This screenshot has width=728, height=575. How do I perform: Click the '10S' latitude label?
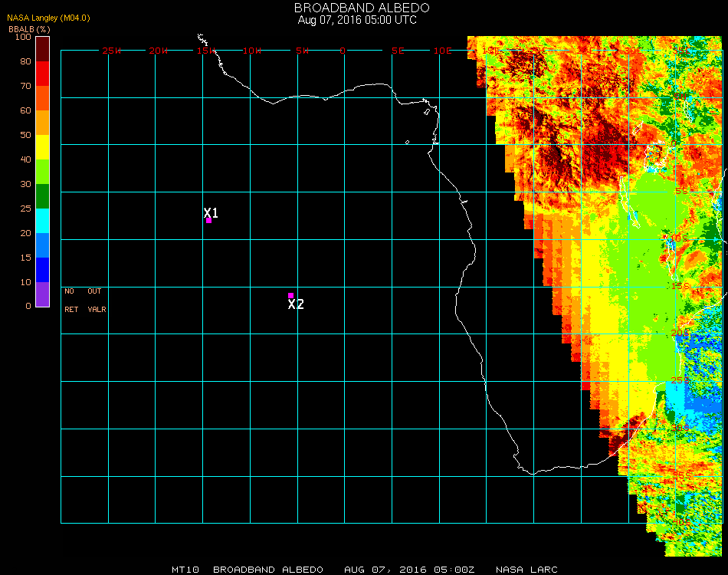[679, 238]
